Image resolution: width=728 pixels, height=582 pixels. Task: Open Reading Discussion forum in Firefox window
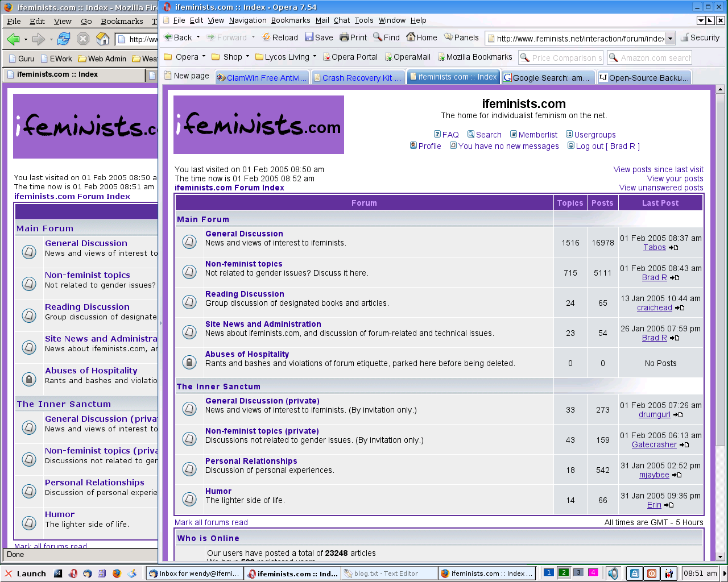click(x=87, y=307)
